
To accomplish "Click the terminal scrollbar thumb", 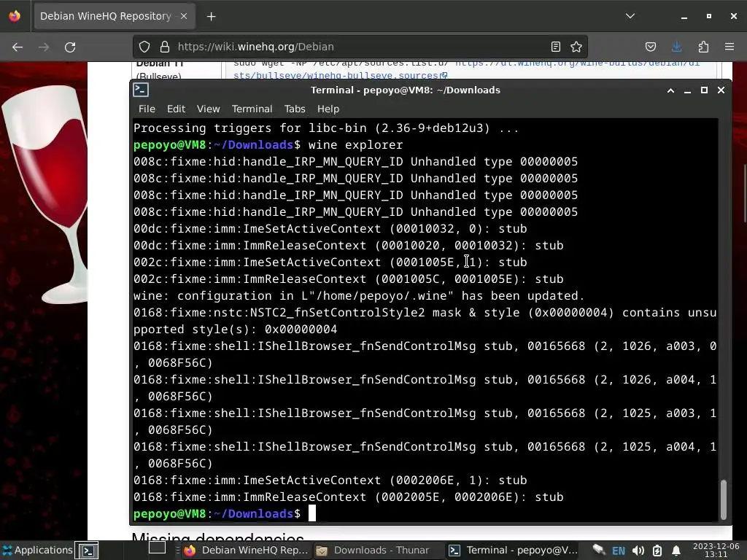I will point(723,499).
